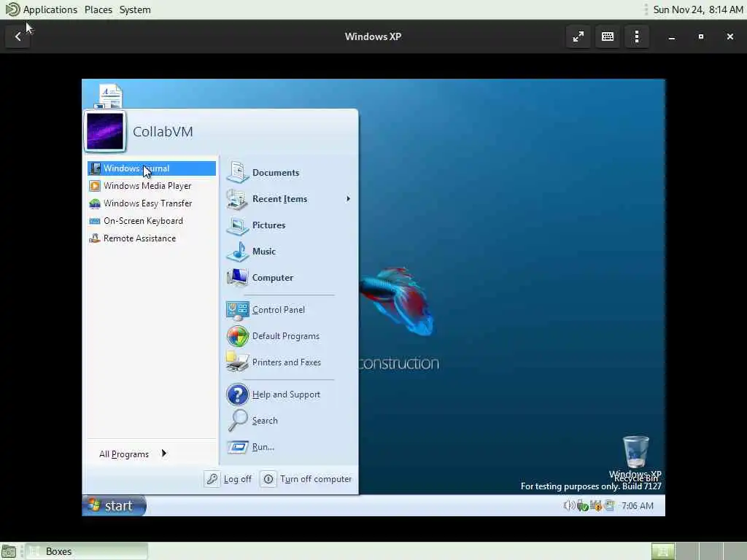Click the Remote Assistance icon
747x560 pixels.
(x=95, y=238)
